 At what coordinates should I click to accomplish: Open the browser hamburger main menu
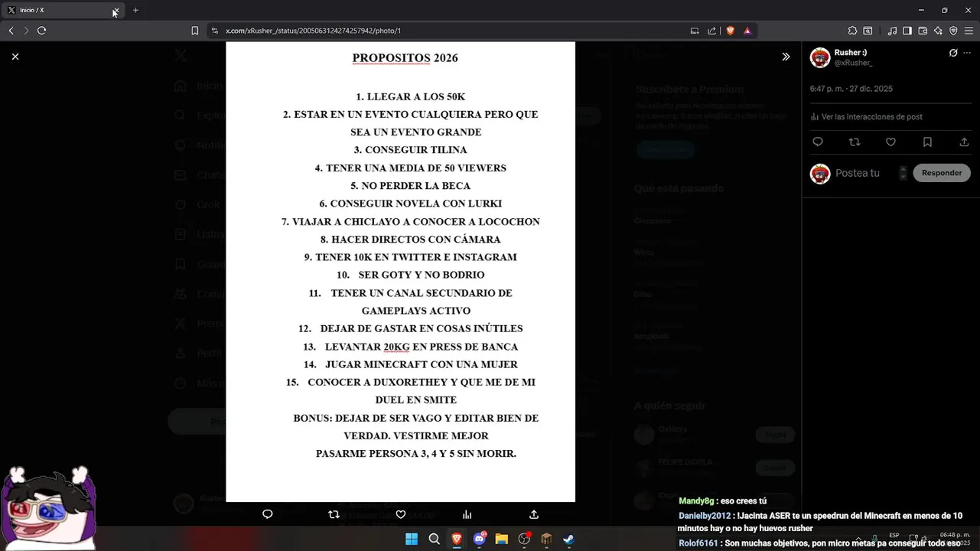pyautogui.click(x=969, y=31)
